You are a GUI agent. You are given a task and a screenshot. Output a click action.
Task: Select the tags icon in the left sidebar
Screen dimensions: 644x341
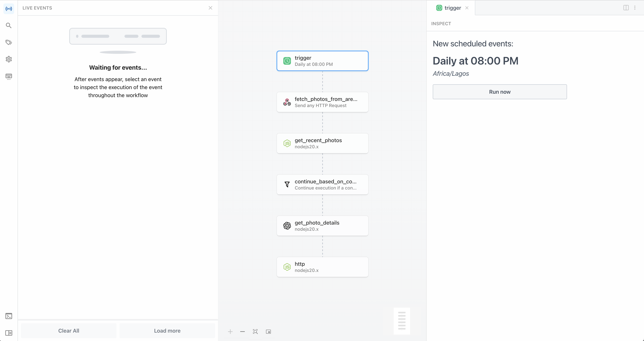9,42
